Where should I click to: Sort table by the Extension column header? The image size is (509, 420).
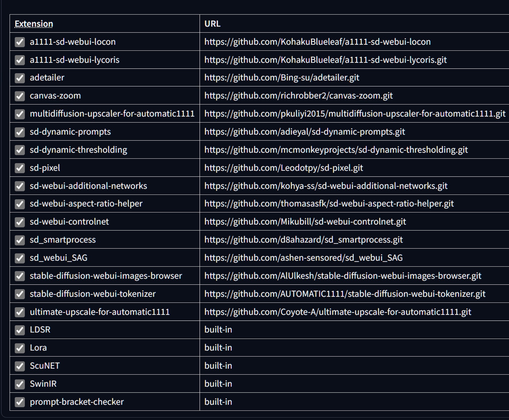(x=33, y=24)
